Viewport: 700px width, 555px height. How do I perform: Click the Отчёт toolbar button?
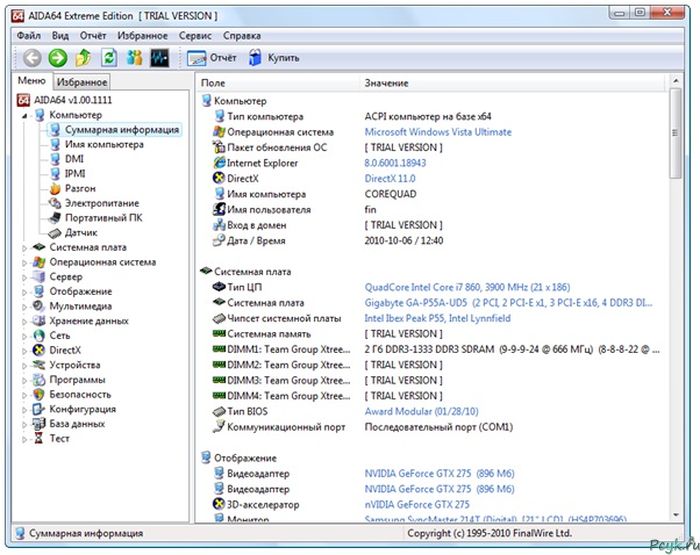pos(212,58)
